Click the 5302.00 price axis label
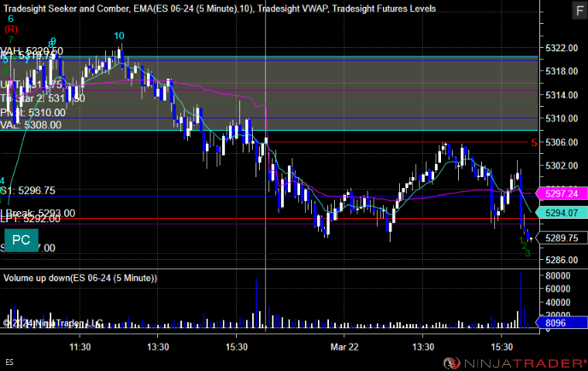 pyautogui.click(x=562, y=166)
